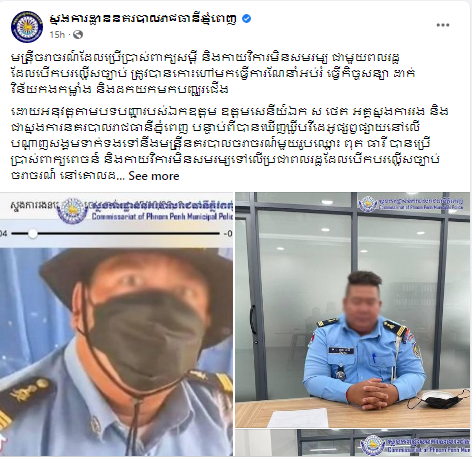This screenshot has width=472, height=461.
Task: Click the video progress bar track
Action: 116,234
